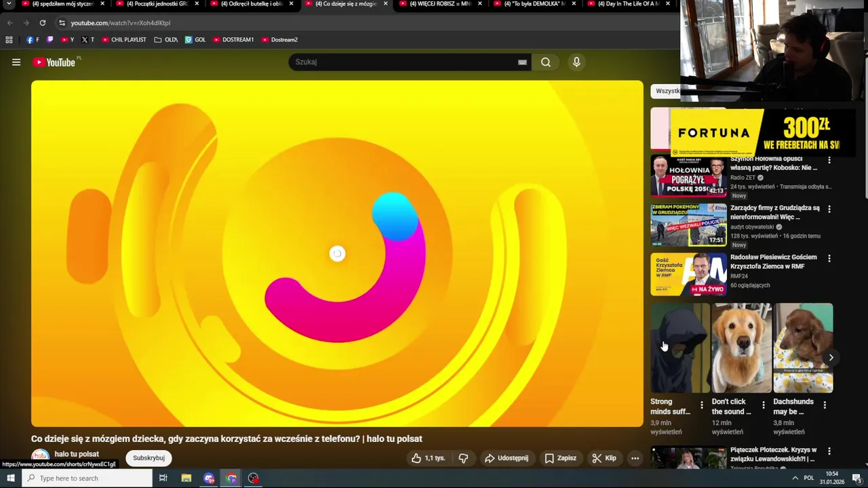Open the apps grid bookmark icon

coord(9,40)
